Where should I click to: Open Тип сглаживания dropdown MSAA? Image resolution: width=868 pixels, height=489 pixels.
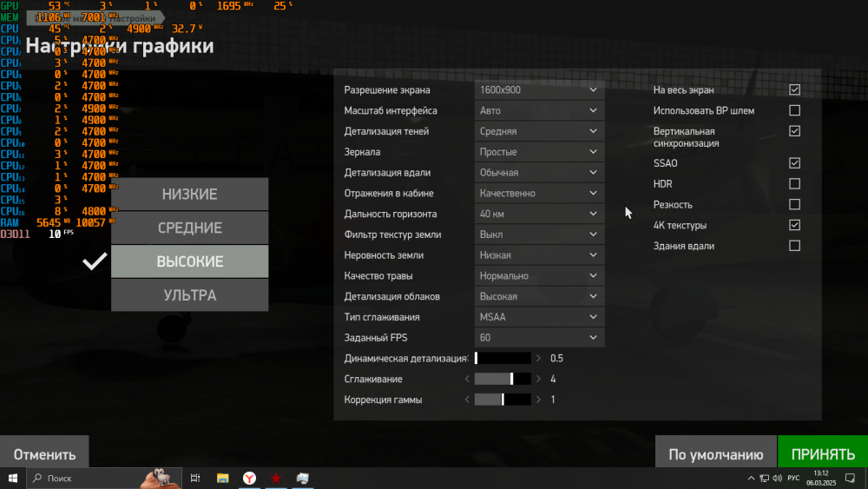coord(539,317)
